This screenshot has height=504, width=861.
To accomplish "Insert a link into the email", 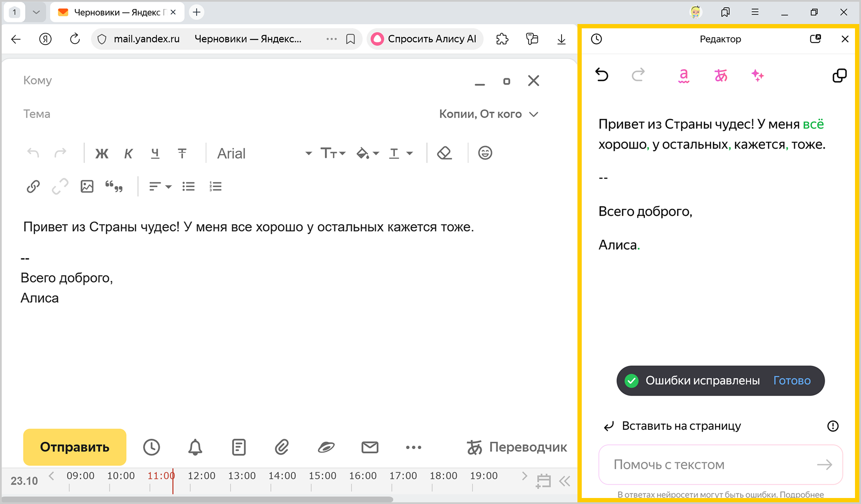I will click(x=33, y=186).
